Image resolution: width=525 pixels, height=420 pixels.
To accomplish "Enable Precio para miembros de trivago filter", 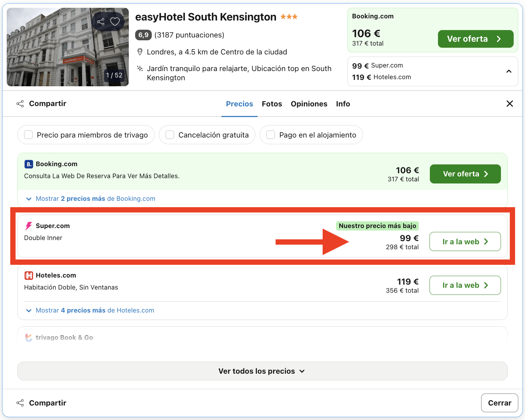I will [28, 135].
